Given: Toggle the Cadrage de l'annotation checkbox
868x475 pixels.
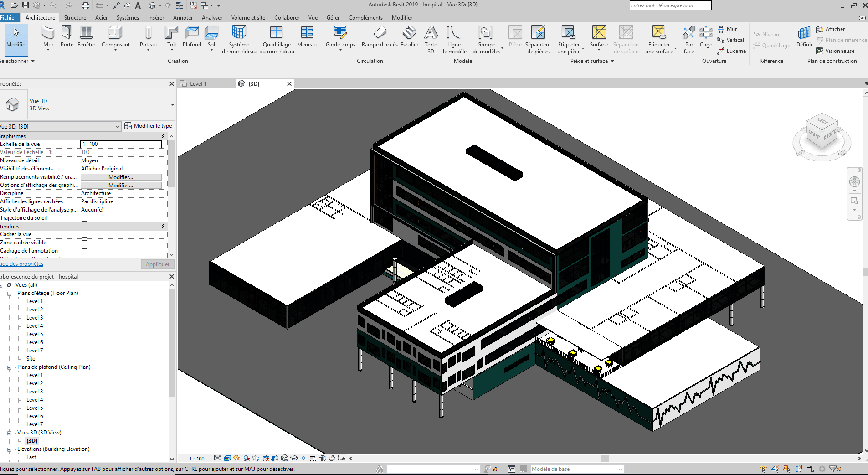Looking at the screenshot, I should [84, 251].
